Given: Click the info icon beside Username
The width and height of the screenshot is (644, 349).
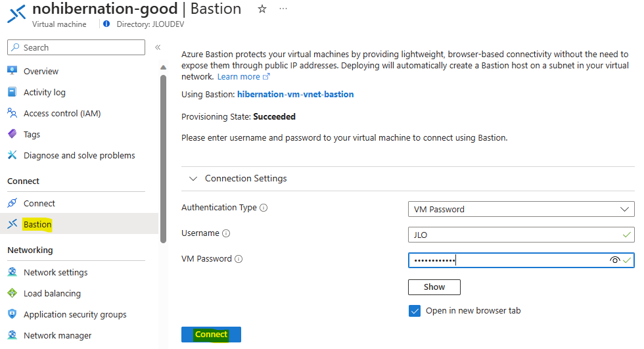Looking at the screenshot, I should pyautogui.click(x=226, y=233).
